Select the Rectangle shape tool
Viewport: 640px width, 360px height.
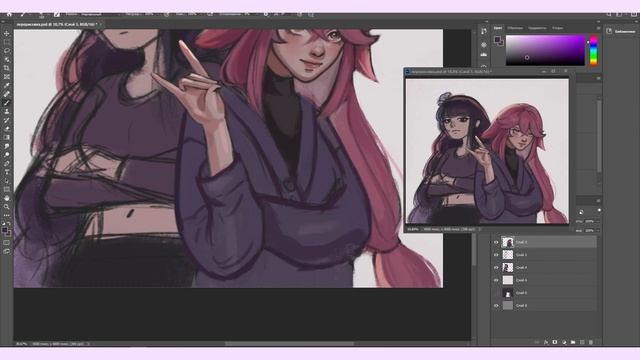pos(7,189)
